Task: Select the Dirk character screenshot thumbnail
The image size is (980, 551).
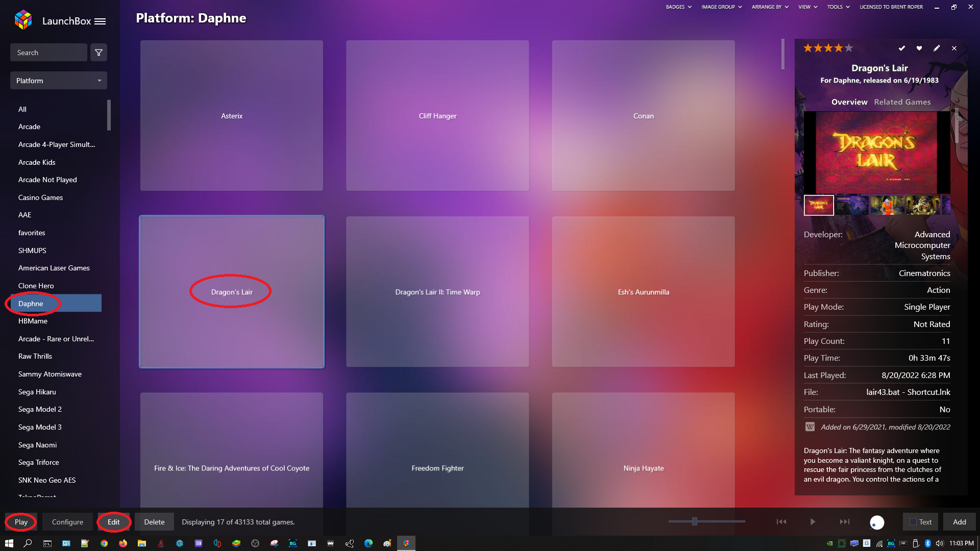Action: tap(887, 205)
